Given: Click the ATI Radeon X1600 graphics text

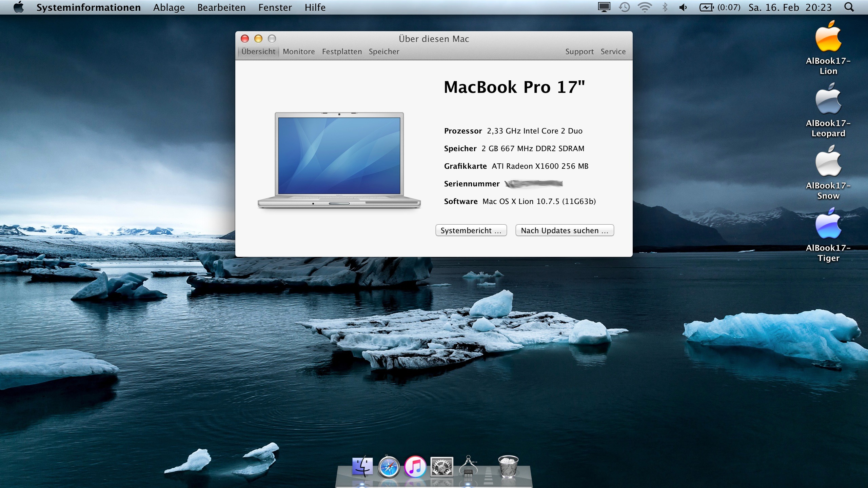Looking at the screenshot, I should coord(540,166).
